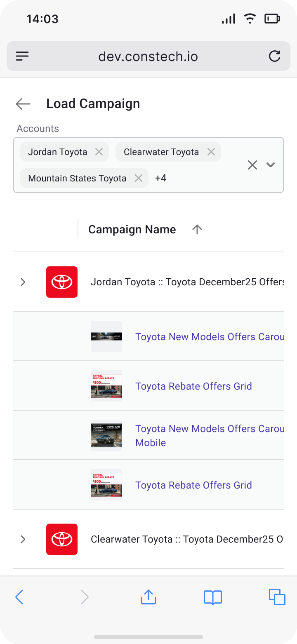
Task: Show the +4 additional accounts
Action: pyautogui.click(x=161, y=178)
